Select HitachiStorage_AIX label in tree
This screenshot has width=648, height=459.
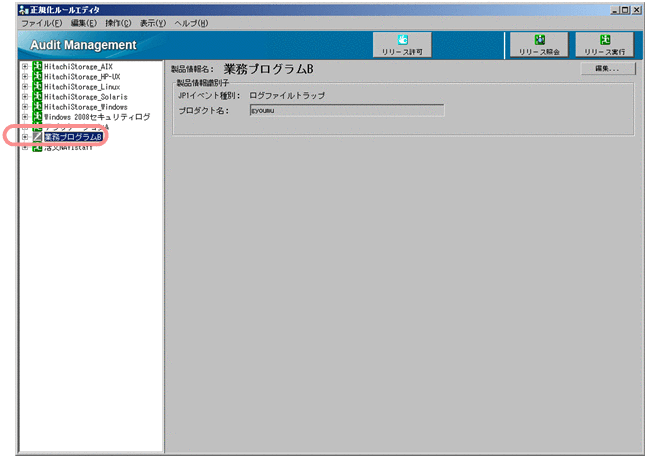78,66
